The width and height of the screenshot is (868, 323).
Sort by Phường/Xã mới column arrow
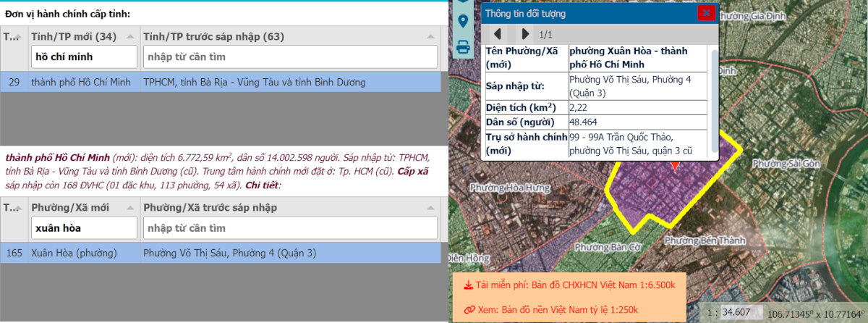(x=129, y=208)
